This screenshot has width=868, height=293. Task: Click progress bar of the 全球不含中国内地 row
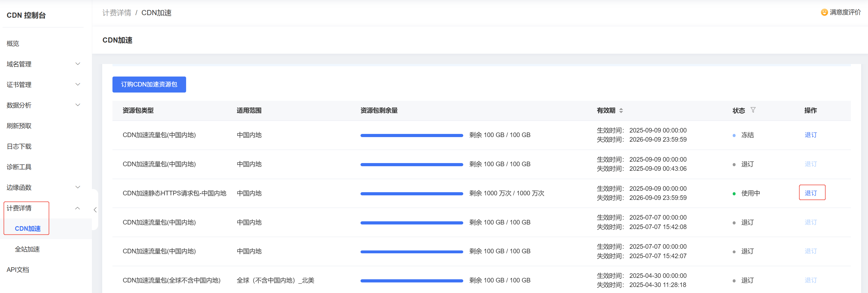click(x=412, y=281)
